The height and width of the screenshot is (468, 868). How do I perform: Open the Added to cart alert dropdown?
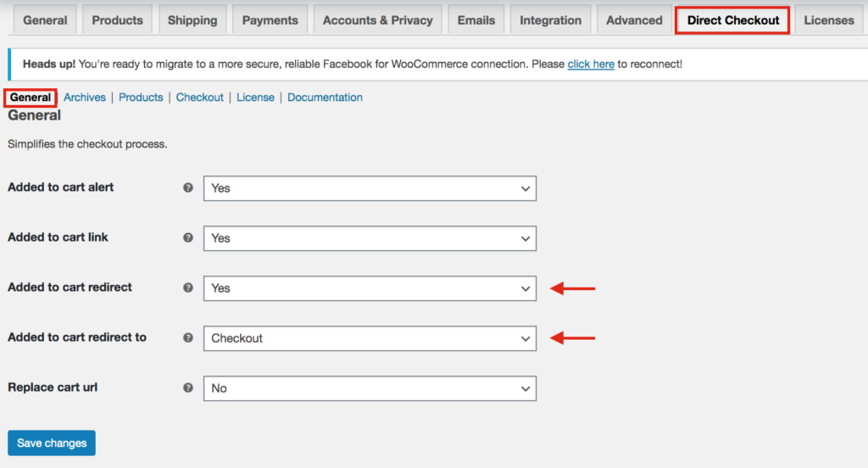370,188
